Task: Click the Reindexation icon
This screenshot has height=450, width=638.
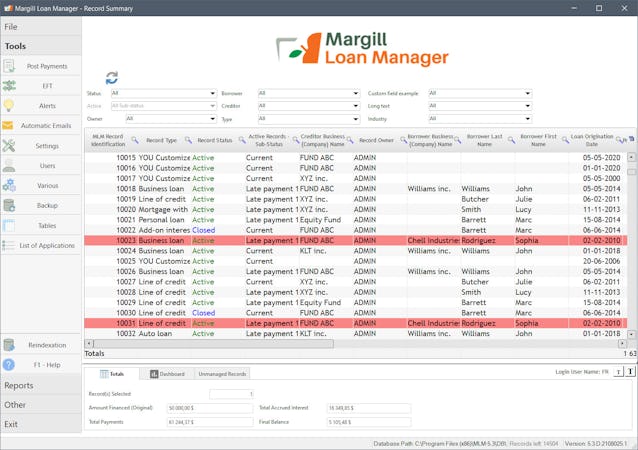Action: coord(9,345)
